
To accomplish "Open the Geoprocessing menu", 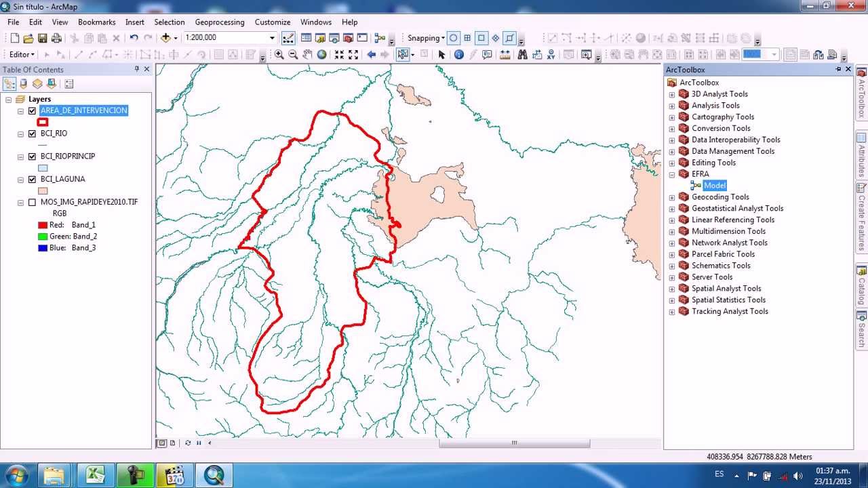I will tap(219, 22).
